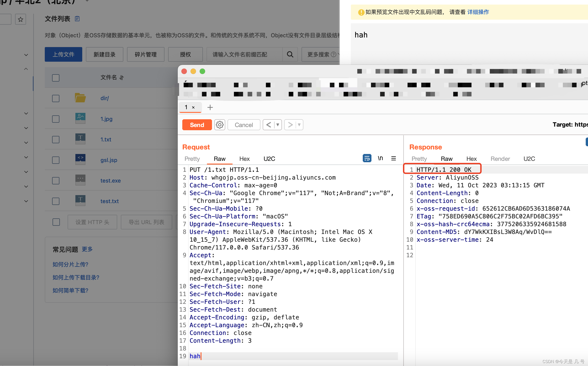588x366 pixels.
Task: Click the request body line 'hah'
Action: (293, 356)
